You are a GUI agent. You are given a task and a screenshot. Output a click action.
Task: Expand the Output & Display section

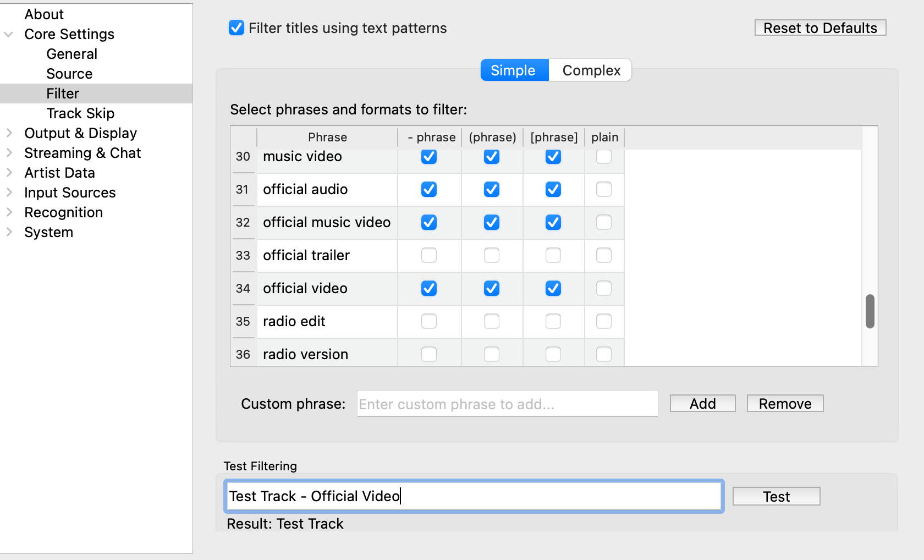click(9, 133)
